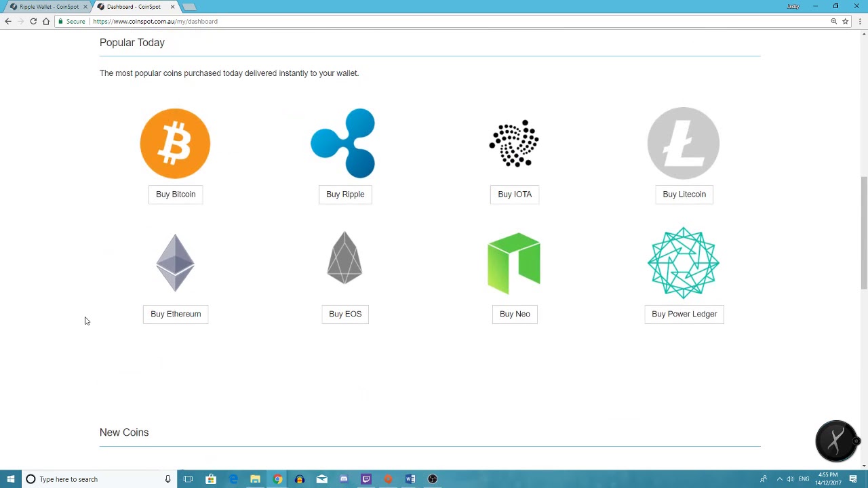Open the orange round taskbar app

(x=388, y=479)
